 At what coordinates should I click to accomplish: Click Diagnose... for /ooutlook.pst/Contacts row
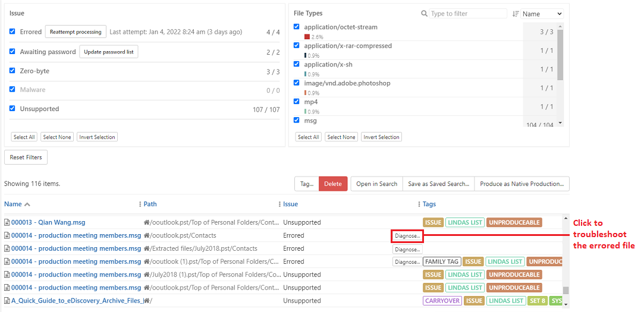(x=407, y=236)
